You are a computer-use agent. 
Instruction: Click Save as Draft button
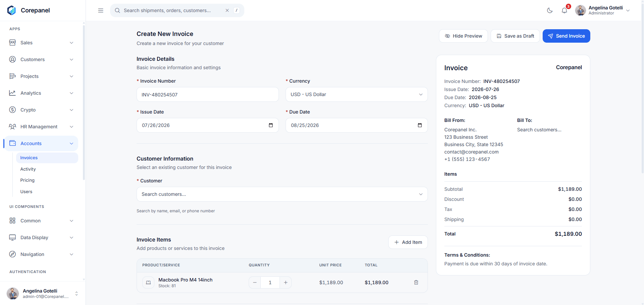point(515,36)
